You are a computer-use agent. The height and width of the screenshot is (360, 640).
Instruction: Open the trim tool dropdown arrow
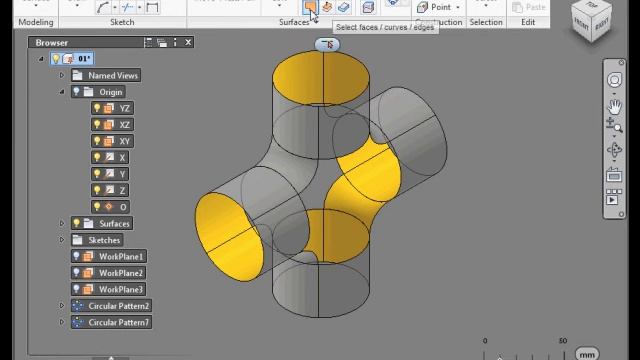tap(140, 7)
